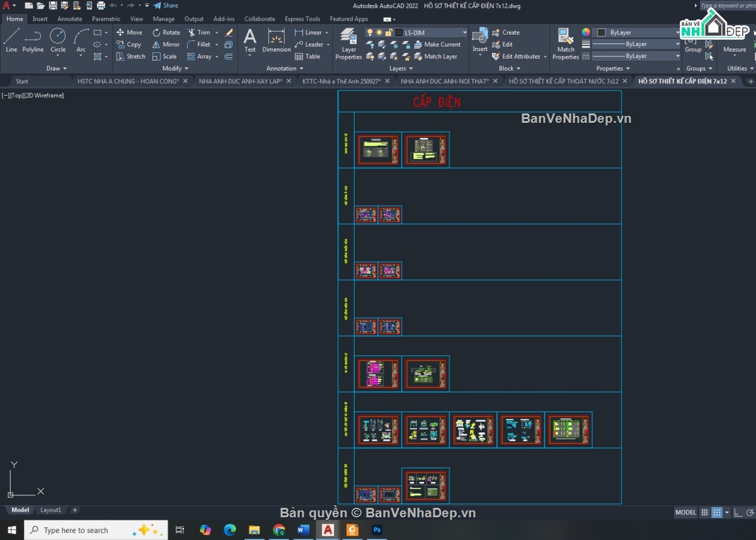Click the Make Current layer tool
This screenshot has height=540, width=756.
coord(441,44)
